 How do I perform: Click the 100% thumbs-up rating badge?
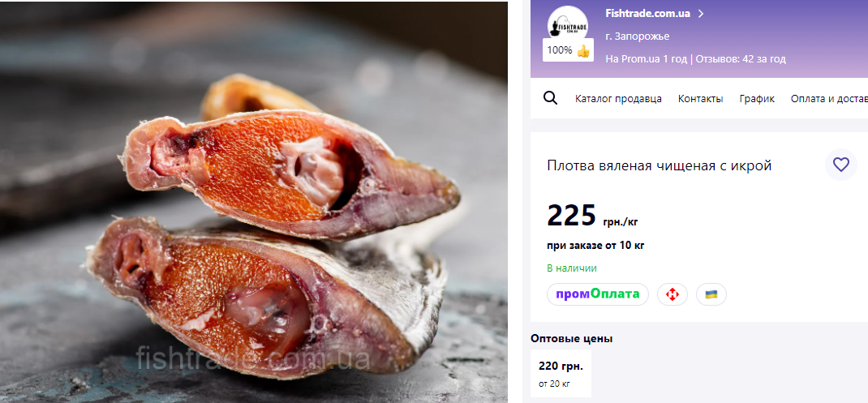[x=568, y=50]
